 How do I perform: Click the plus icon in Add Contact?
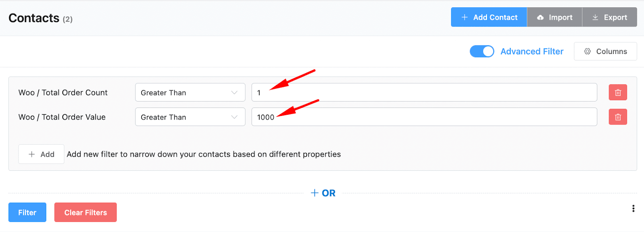(464, 17)
